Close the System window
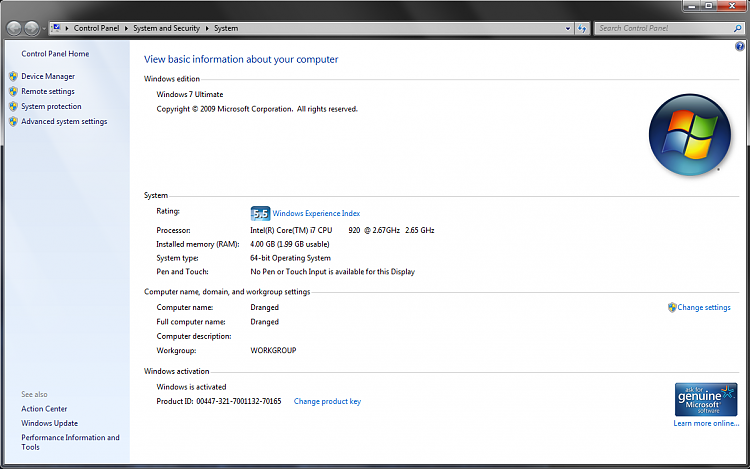The image size is (750, 469). pyautogui.click(x=732, y=6)
